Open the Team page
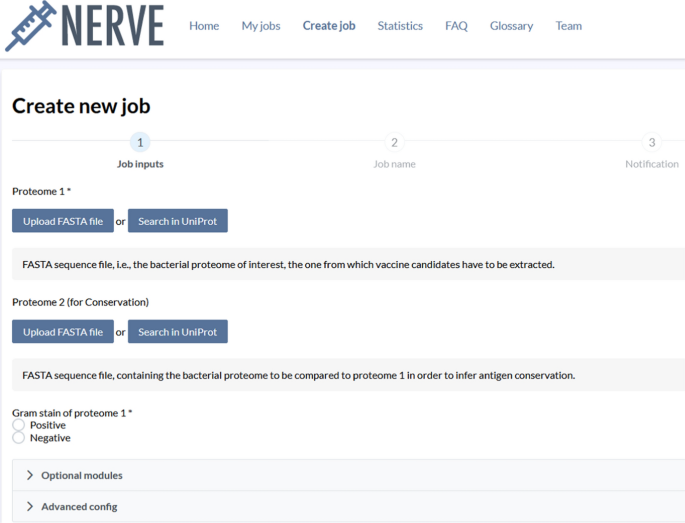This screenshot has height=523, width=685. pos(568,26)
